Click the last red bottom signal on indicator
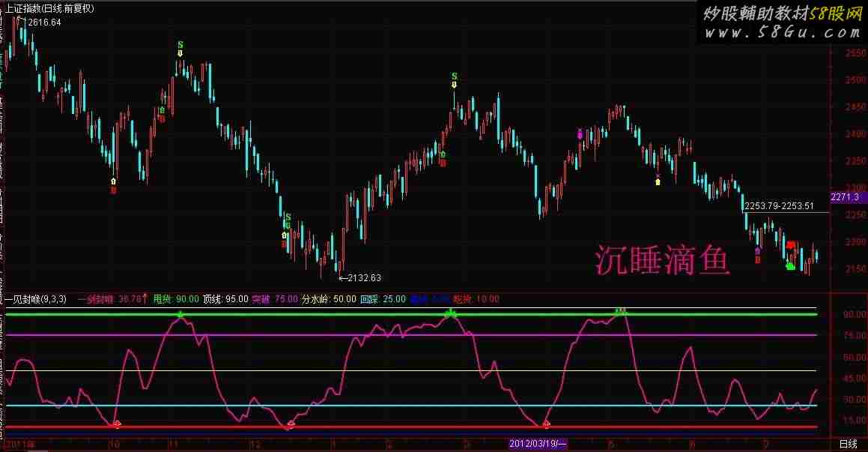The height and width of the screenshot is (452, 868). [546, 424]
